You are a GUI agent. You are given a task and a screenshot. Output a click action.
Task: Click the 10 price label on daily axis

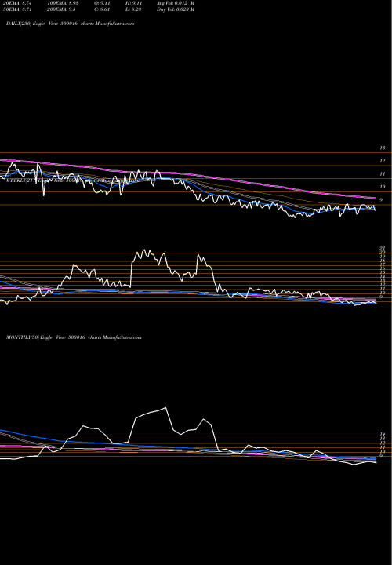click(x=383, y=187)
